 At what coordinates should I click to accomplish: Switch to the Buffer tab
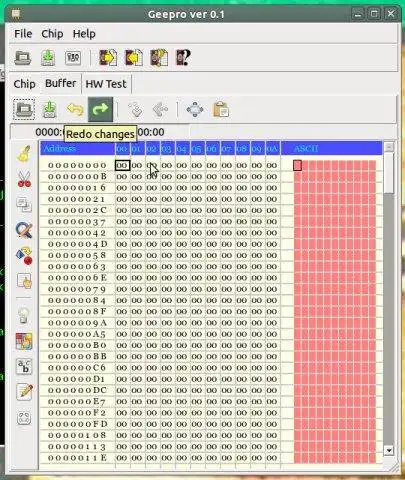point(61,83)
